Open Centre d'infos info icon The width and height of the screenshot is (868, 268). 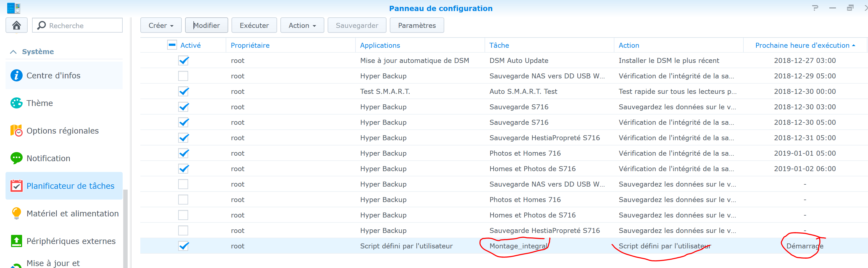point(17,75)
